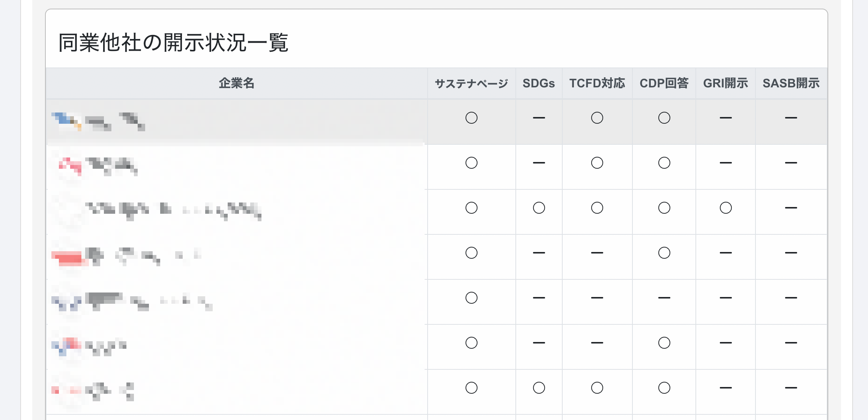Select the CDP回答 column header
Image resolution: width=868 pixels, height=420 pixels.
[x=664, y=83]
